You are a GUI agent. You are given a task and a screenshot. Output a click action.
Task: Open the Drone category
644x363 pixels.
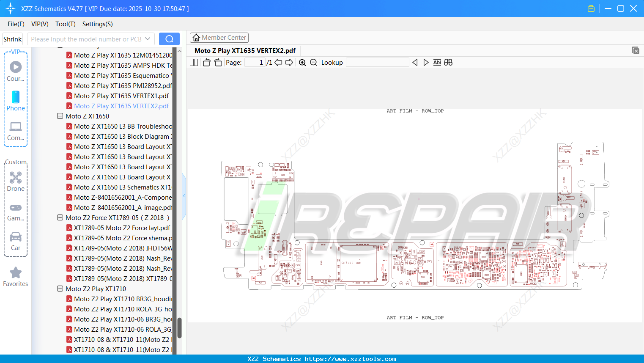pyautogui.click(x=16, y=181)
